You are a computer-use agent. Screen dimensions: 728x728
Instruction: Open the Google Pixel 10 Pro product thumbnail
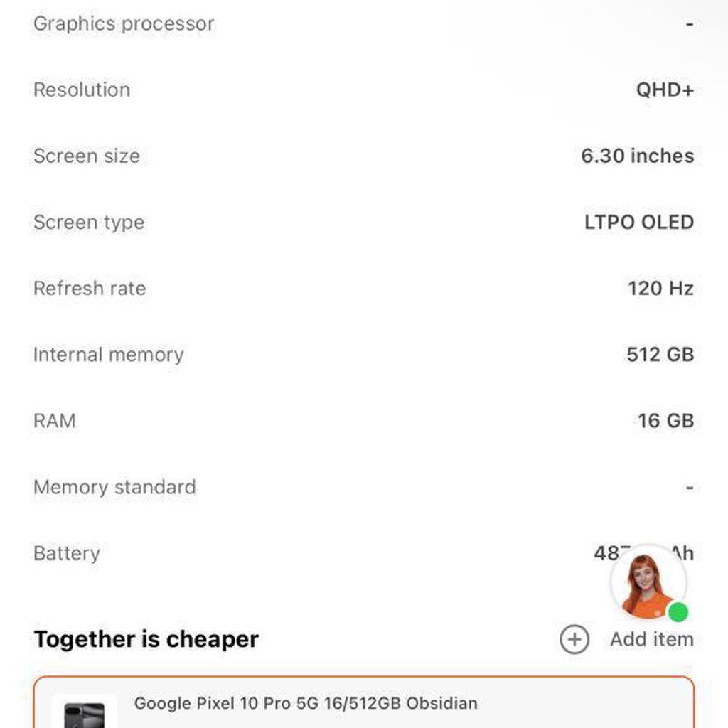[x=84, y=712]
